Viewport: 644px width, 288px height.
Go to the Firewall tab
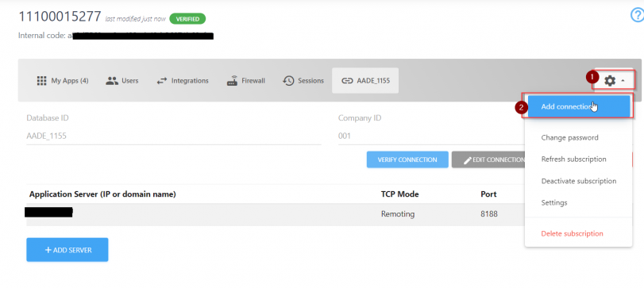(x=245, y=80)
